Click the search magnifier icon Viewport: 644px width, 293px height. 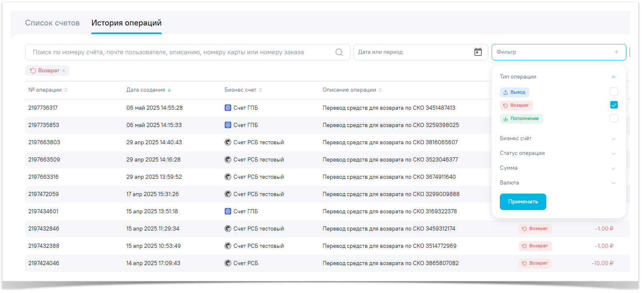(339, 52)
